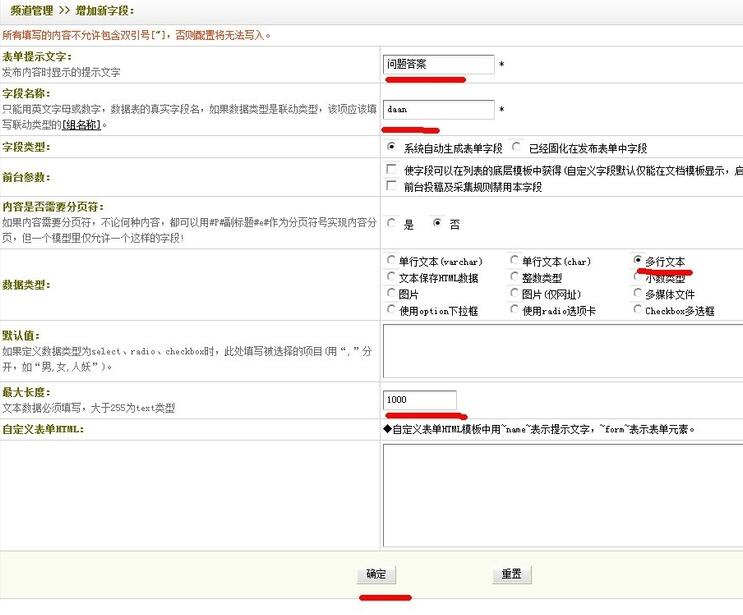Open the 组名称 link
The height and width of the screenshot is (615, 743).
coord(82,125)
